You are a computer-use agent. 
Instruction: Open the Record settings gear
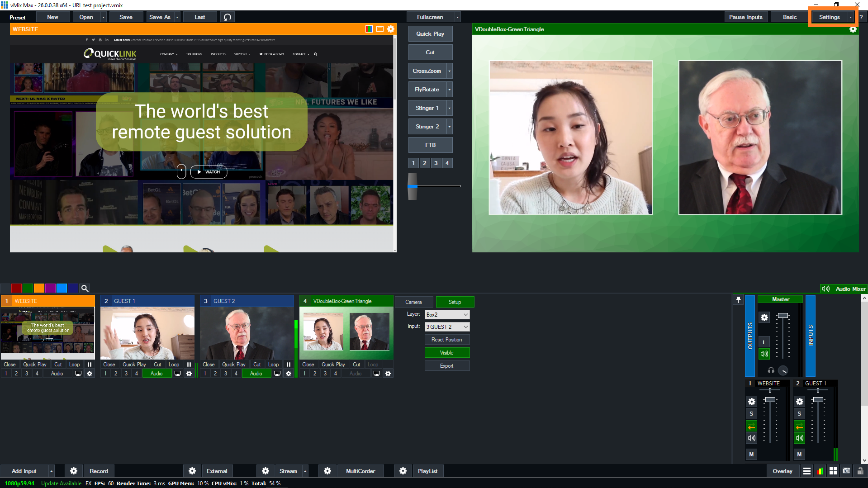pyautogui.click(x=74, y=471)
